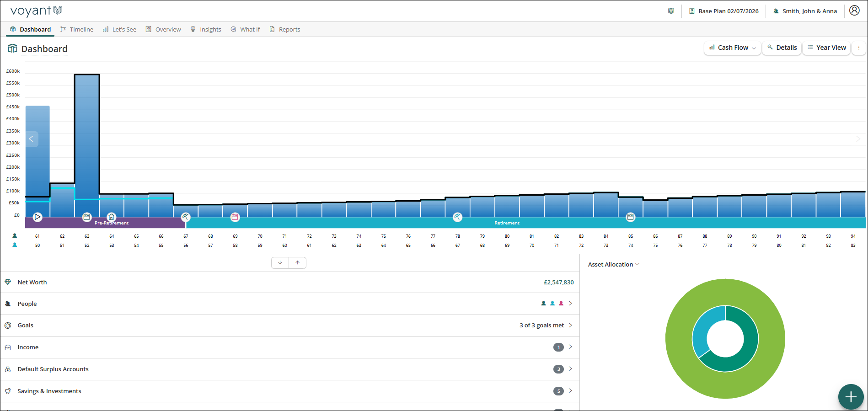The height and width of the screenshot is (411, 868).
Task: Expand panel with the up arrow button
Action: tap(297, 263)
